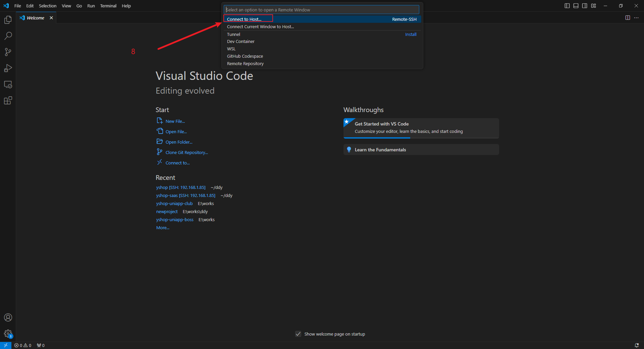Close the Welcome tab

pyautogui.click(x=51, y=18)
